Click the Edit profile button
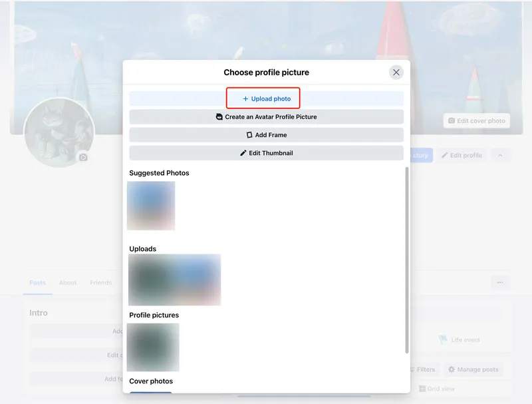 coord(462,155)
